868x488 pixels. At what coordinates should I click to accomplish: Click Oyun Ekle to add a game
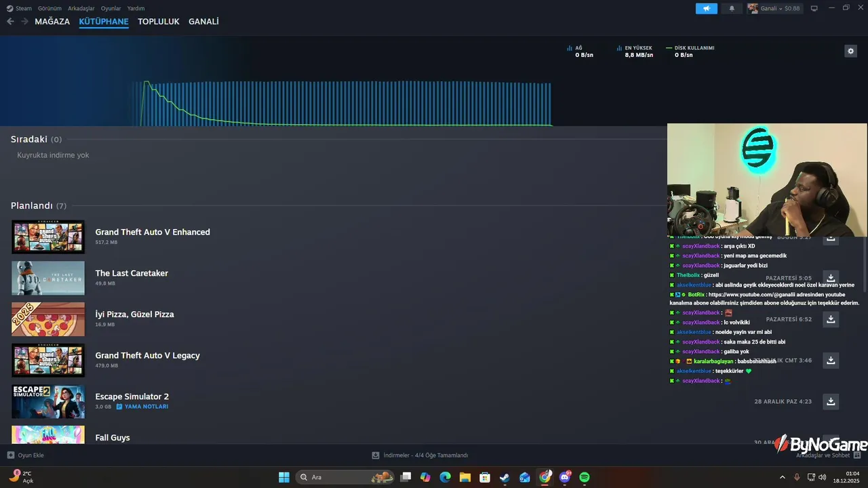[x=25, y=455]
